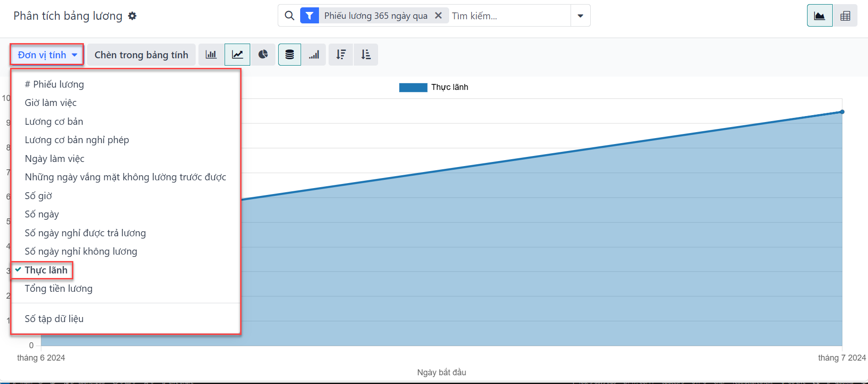868x384 pixels.
Task: Open settings gear beside Phân tích bảng lương
Action: [132, 16]
